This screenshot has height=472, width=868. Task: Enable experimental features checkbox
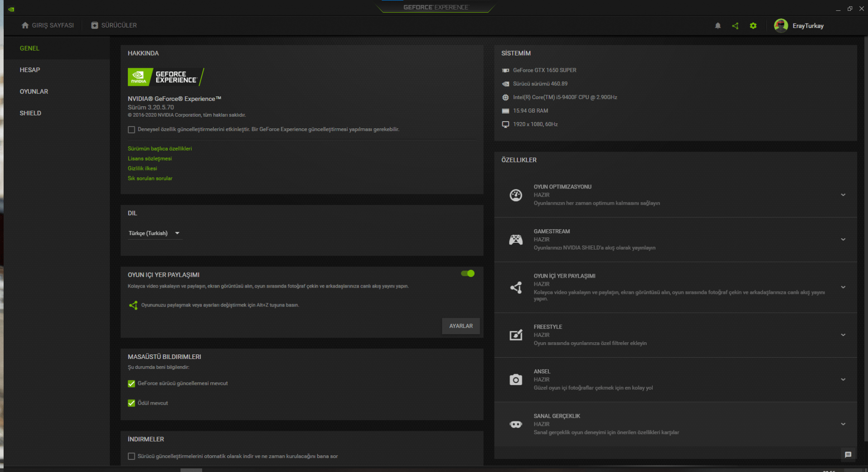132,130
